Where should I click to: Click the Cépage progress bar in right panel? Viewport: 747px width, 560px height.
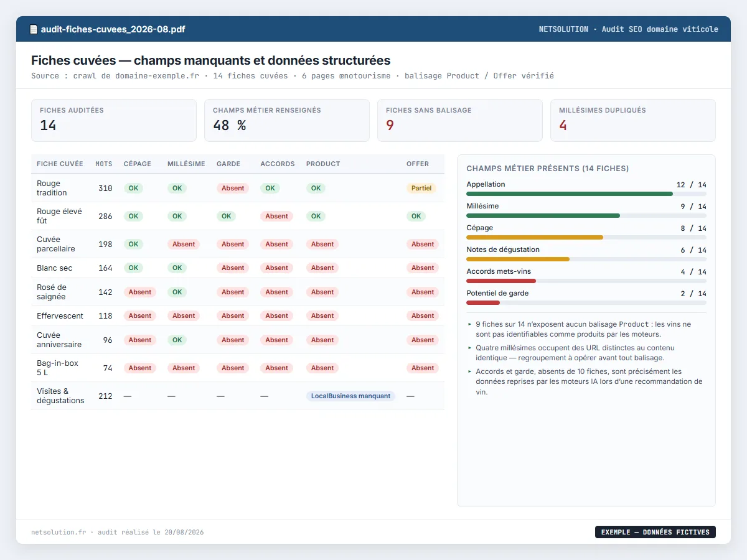pyautogui.click(x=586, y=237)
